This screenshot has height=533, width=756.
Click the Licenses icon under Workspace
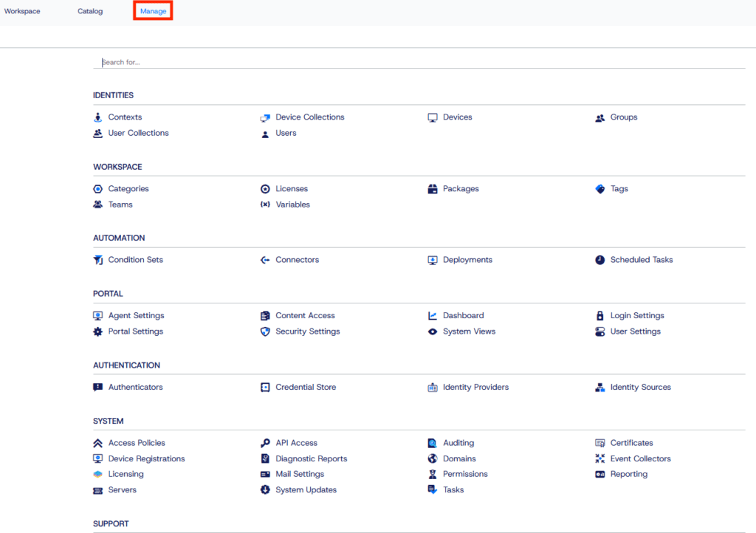(x=265, y=188)
